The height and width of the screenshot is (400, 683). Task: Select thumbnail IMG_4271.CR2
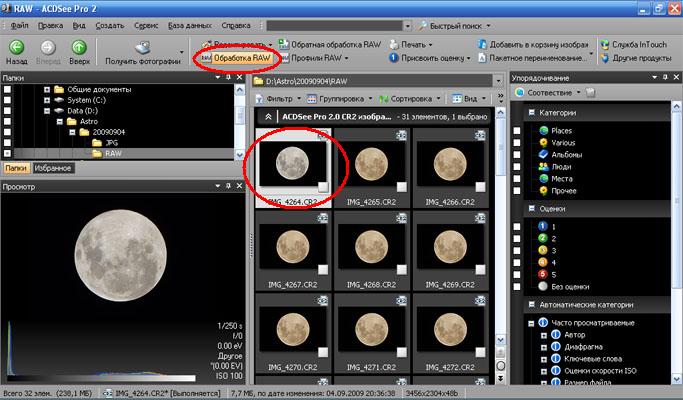372,333
